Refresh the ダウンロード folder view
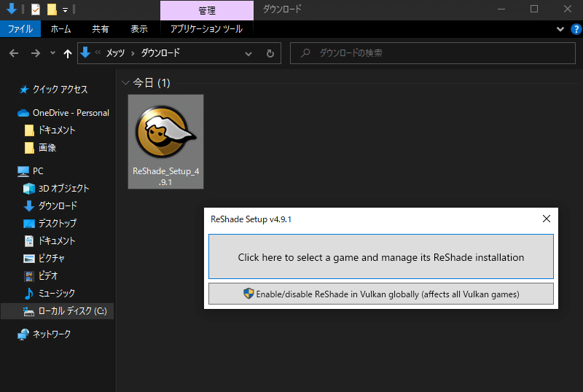Viewport: 583px width, 392px height. pyautogui.click(x=270, y=54)
